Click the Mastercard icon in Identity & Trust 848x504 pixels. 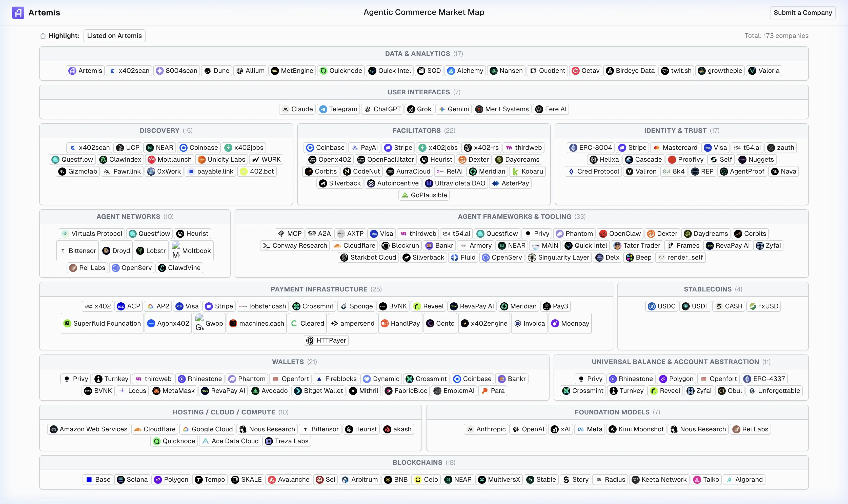pyautogui.click(x=656, y=148)
